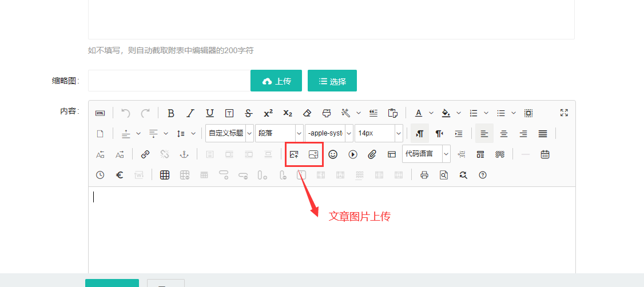The width and height of the screenshot is (644, 287).
Task: Expand unordered list style arrow
Action: click(x=514, y=113)
